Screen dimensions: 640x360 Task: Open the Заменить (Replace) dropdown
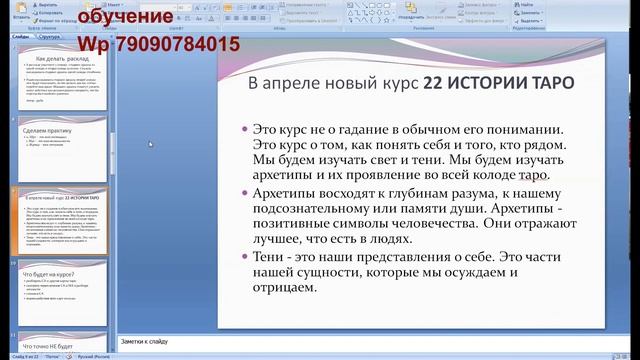pos(529,13)
